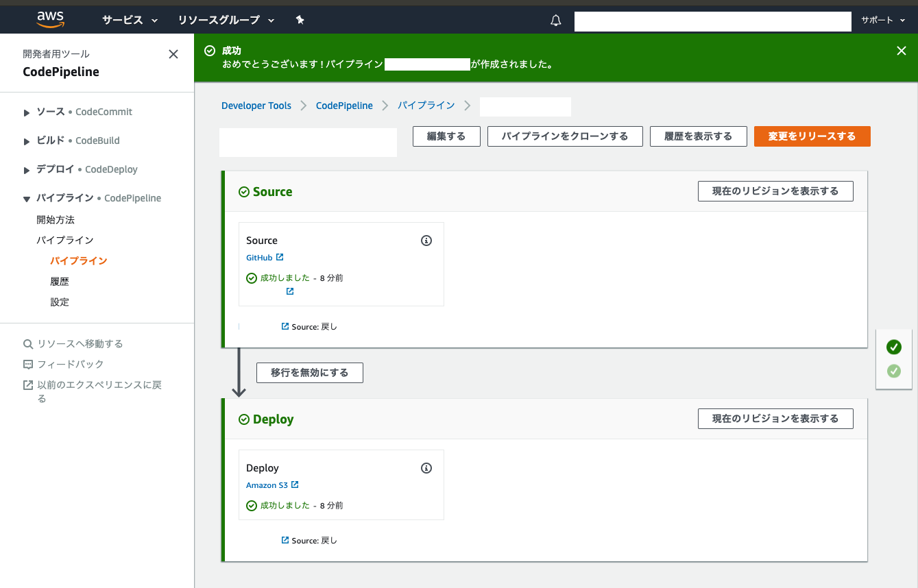Jump to the second stage via the lower check indicator
The image size is (918, 588).
(893, 371)
